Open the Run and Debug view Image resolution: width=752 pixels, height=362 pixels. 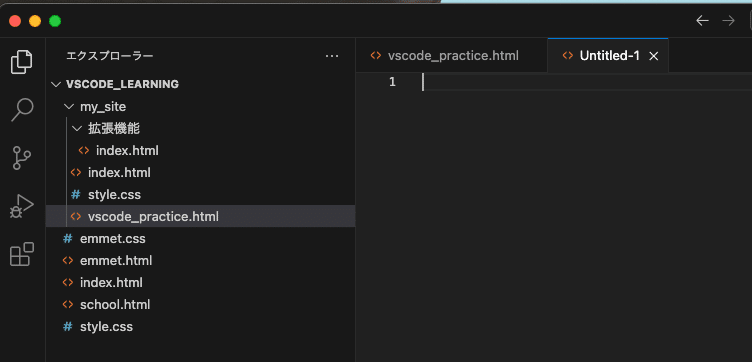[x=22, y=206]
